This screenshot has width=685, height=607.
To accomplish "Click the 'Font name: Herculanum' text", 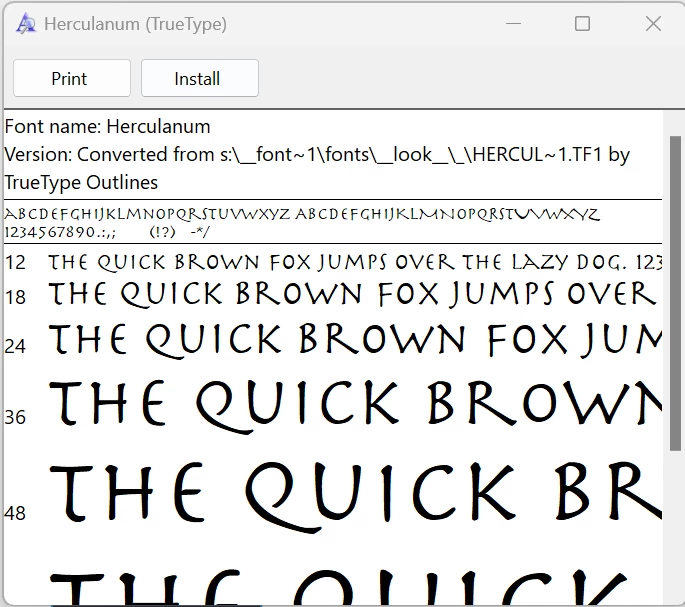I will pyautogui.click(x=107, y=127).
